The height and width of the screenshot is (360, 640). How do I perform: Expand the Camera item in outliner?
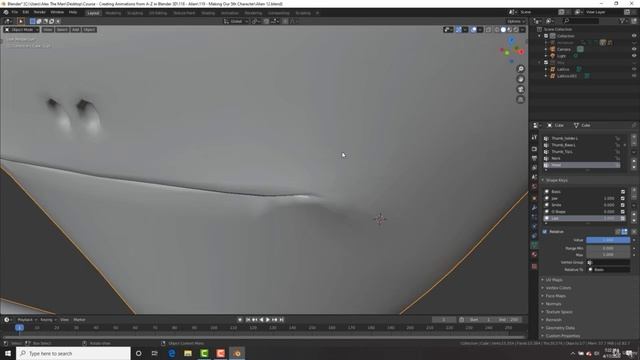point(546,49)
